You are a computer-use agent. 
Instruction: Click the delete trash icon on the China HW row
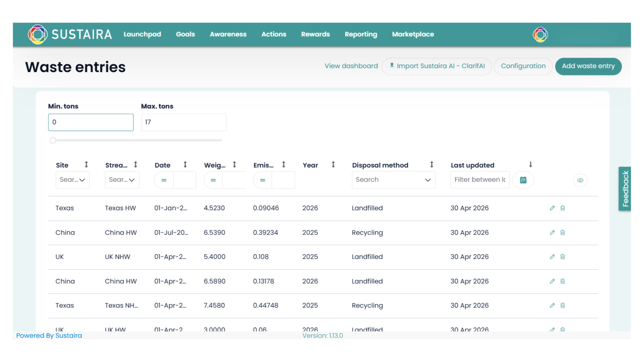(x=563, y=232)
